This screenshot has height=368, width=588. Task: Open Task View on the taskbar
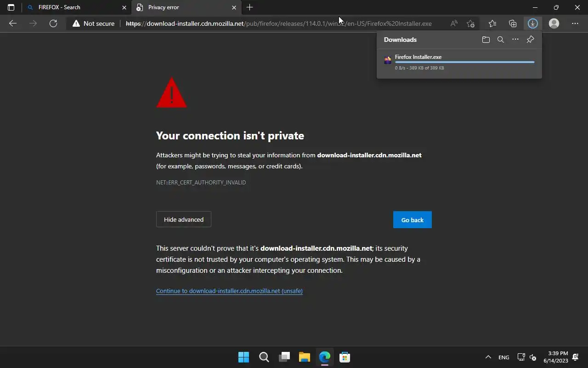coord(284,357)
